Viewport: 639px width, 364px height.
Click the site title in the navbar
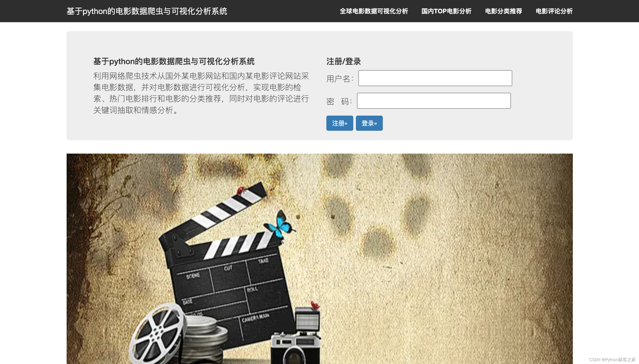(x=147, y=11)
